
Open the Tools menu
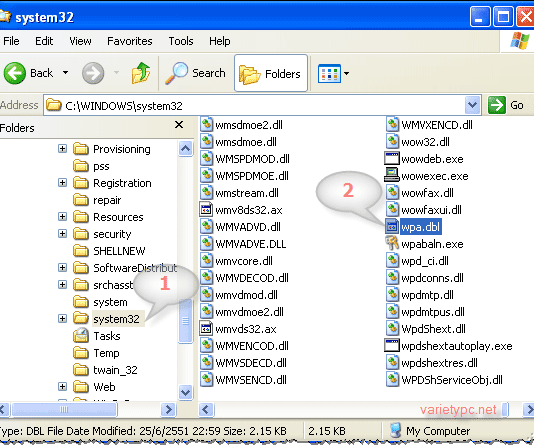(x=181, y=41)
